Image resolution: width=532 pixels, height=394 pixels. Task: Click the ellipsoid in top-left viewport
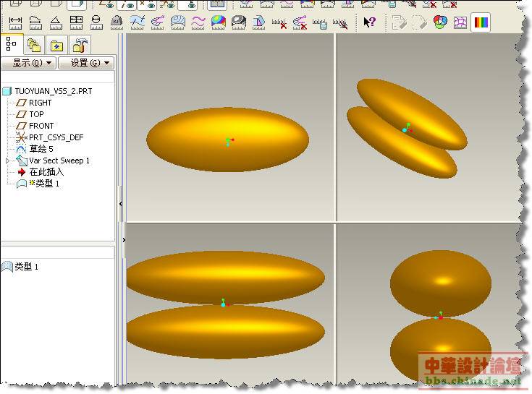pyautogui.click(x=228, y=140)
